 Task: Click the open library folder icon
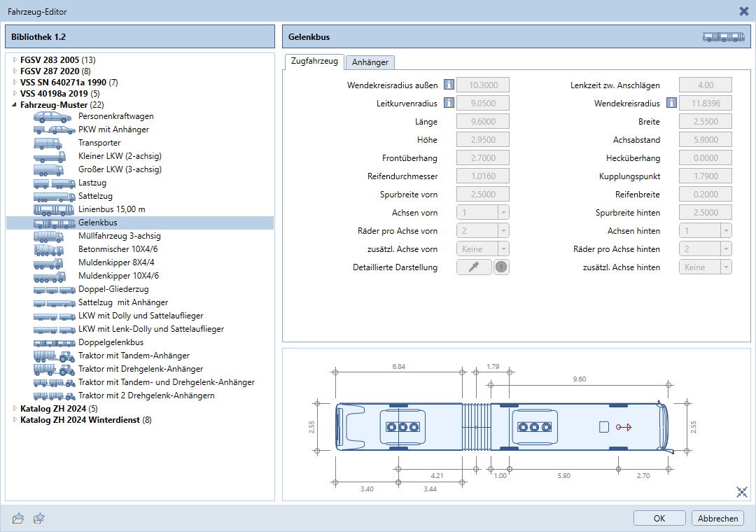(x=19, y=518)
